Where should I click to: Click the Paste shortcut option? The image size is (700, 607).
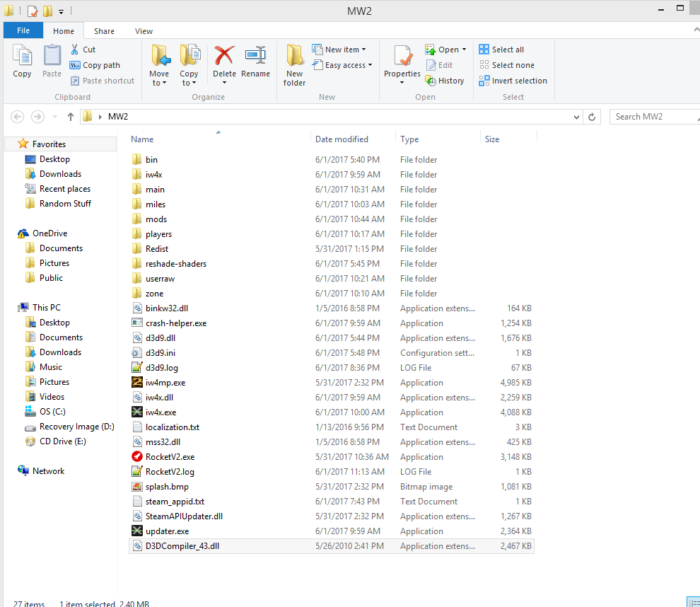tap(103, 81)
